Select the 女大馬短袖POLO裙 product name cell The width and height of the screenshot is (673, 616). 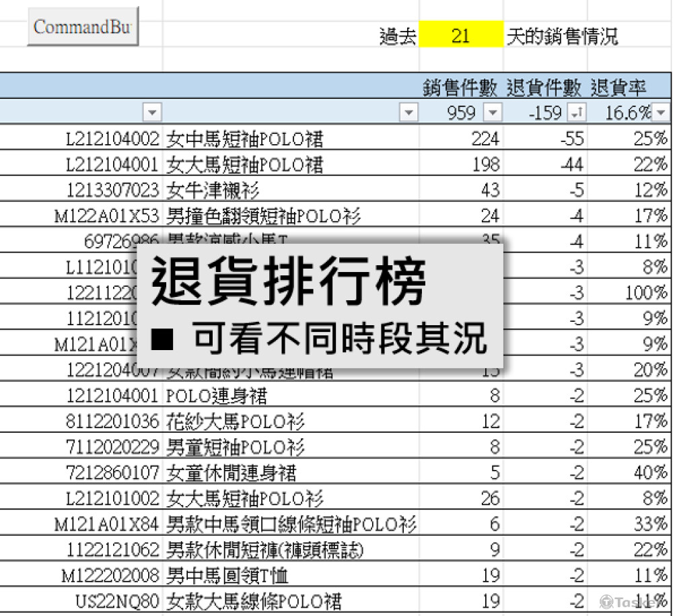pyautogui.click(x=245, y=165)
